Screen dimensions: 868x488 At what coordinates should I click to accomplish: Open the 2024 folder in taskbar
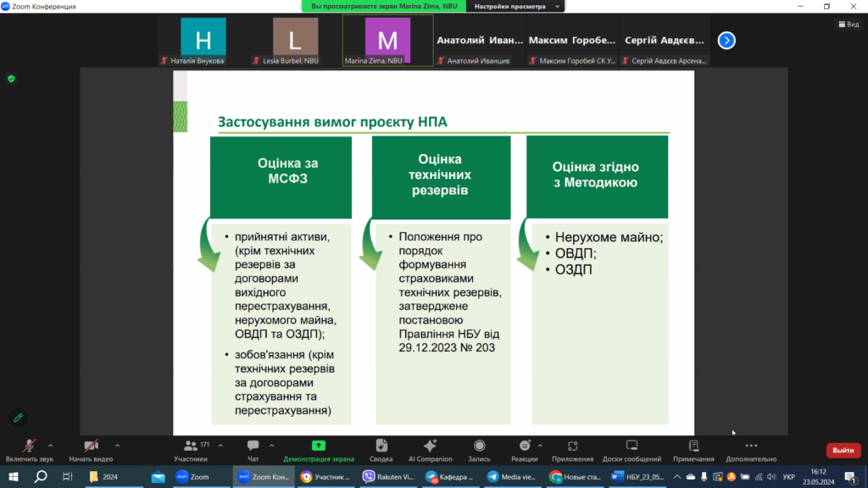tap(114, 476)
